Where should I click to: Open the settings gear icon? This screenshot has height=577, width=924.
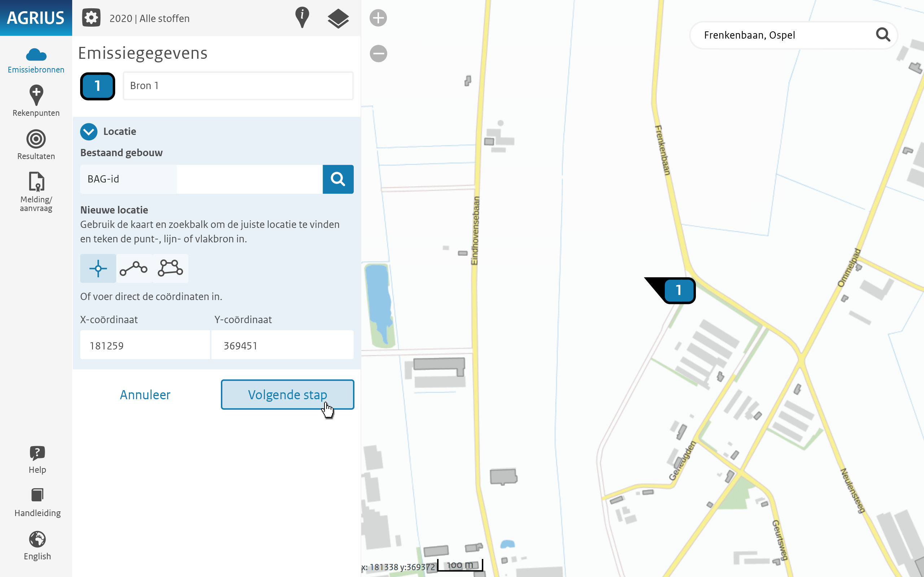click(x=91, y=18)
